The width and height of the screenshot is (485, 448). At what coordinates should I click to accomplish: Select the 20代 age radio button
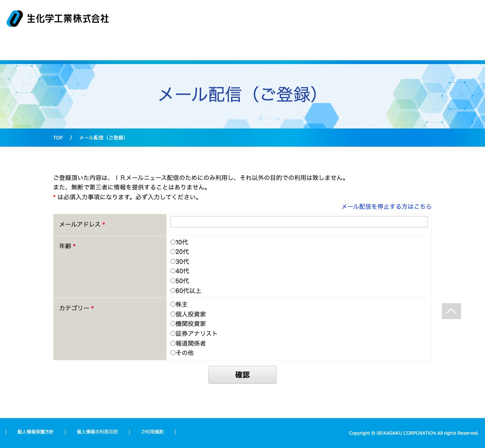[x=173, y=252]
